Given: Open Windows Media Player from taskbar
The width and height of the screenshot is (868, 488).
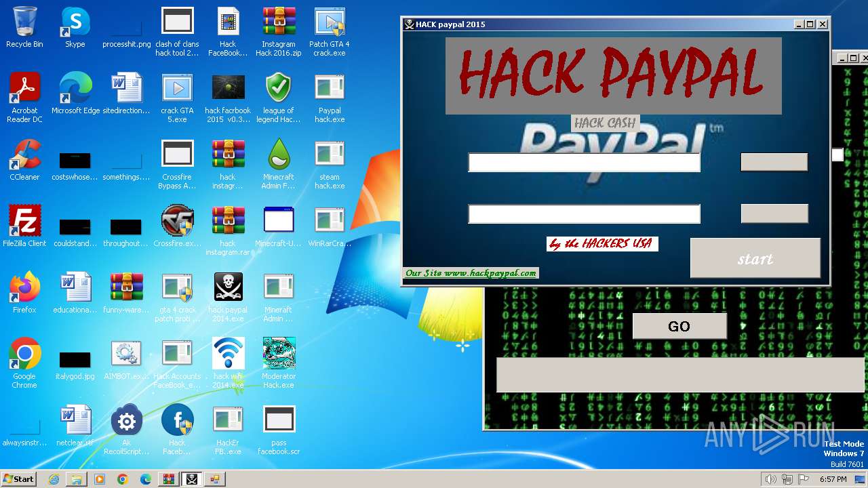Looking at the screenshot, I should [x=100, y=479].
